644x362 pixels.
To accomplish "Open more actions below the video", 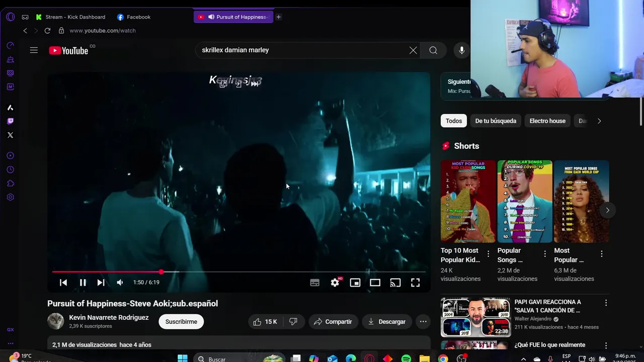I will [x=423, y=322].
